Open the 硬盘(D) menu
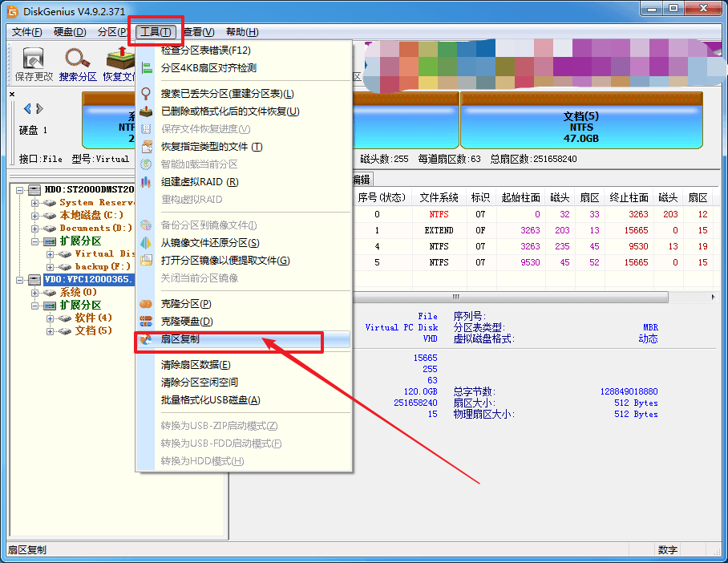The image size is (728, 563). tap(70, 32)
